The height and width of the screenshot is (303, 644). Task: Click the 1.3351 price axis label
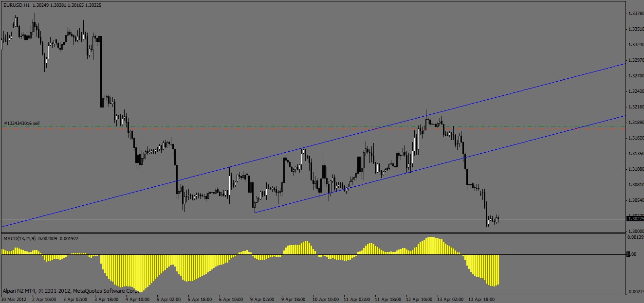click(636, 29)
